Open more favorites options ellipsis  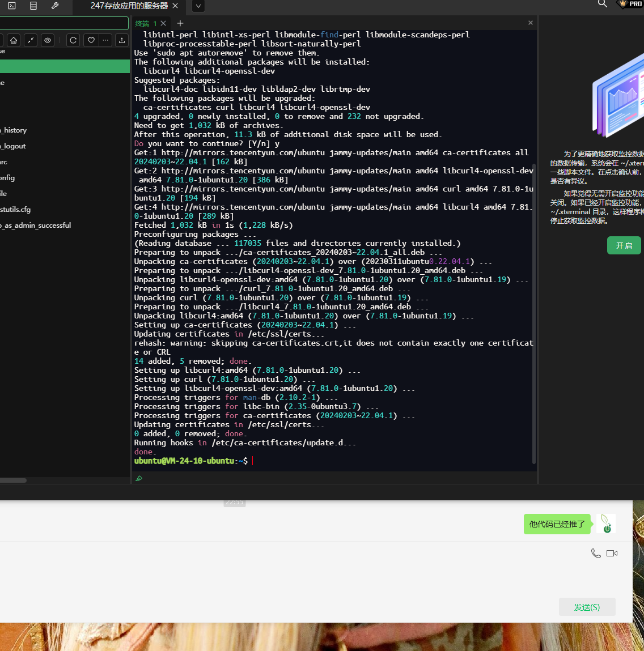pyautogui.click(x=105, y=40)
